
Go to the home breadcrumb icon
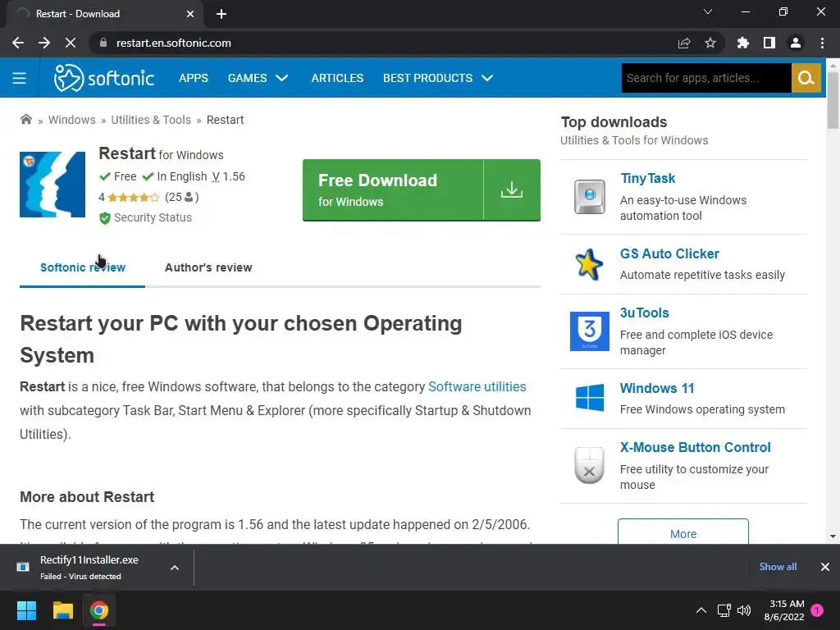point(25,120)
